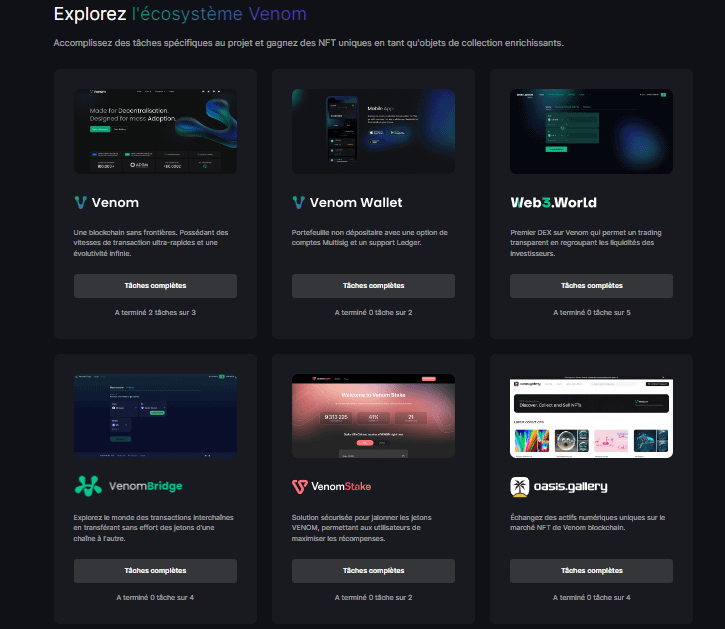Click Tâches complètes for VenomBridge
Screen dimensions: 725x629
(x=155, y=571)
